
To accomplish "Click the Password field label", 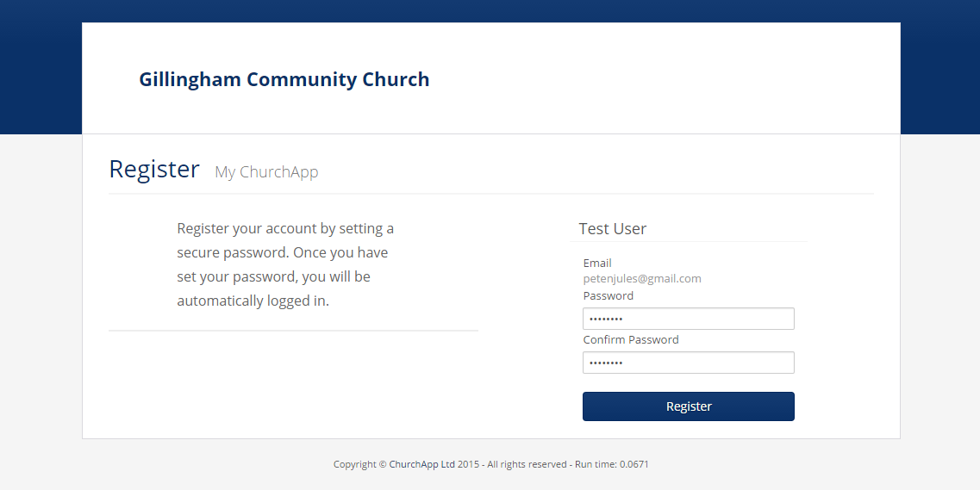I will (609, 296).
